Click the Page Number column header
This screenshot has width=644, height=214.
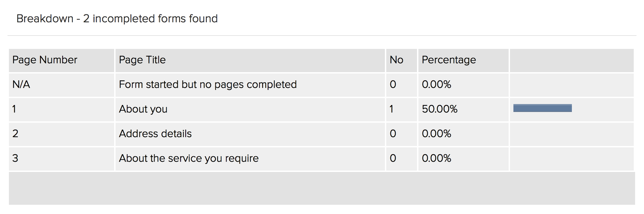point(45,60)
